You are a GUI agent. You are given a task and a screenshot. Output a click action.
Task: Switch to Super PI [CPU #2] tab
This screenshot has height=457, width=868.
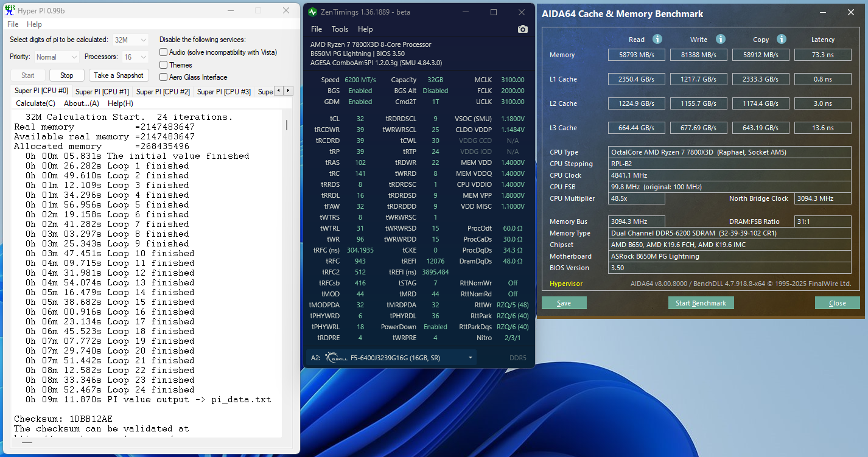163,92
